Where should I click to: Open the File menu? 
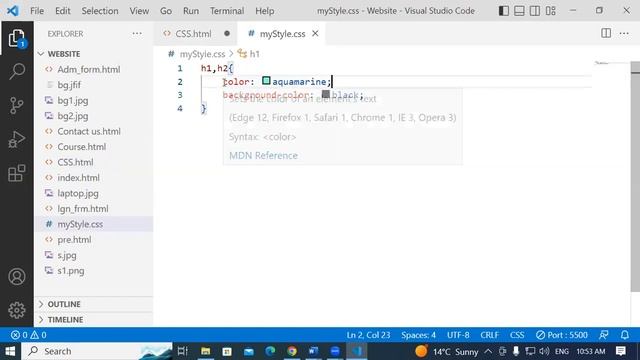click(x=37, y=11)
